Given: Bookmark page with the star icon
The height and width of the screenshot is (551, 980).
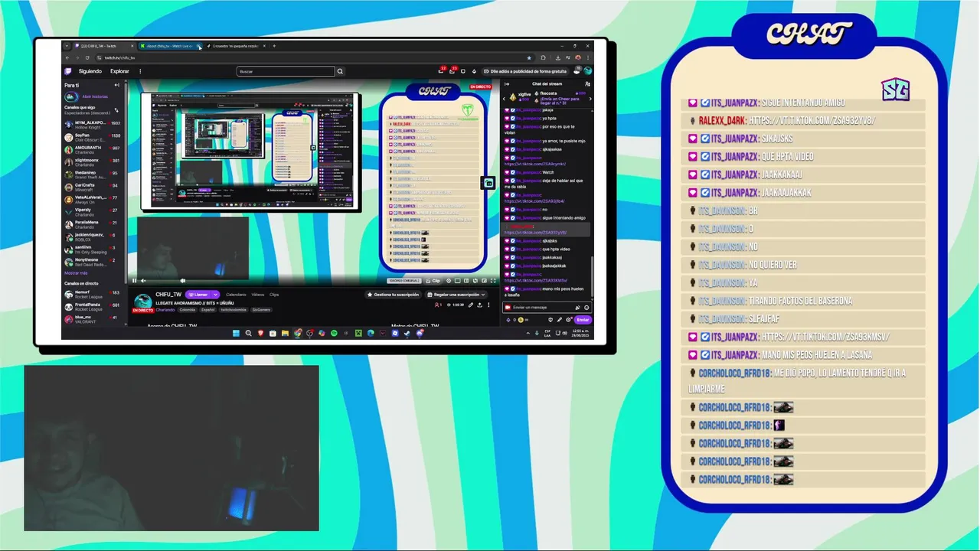Looking at the screenshot, I should pos(529,58).
